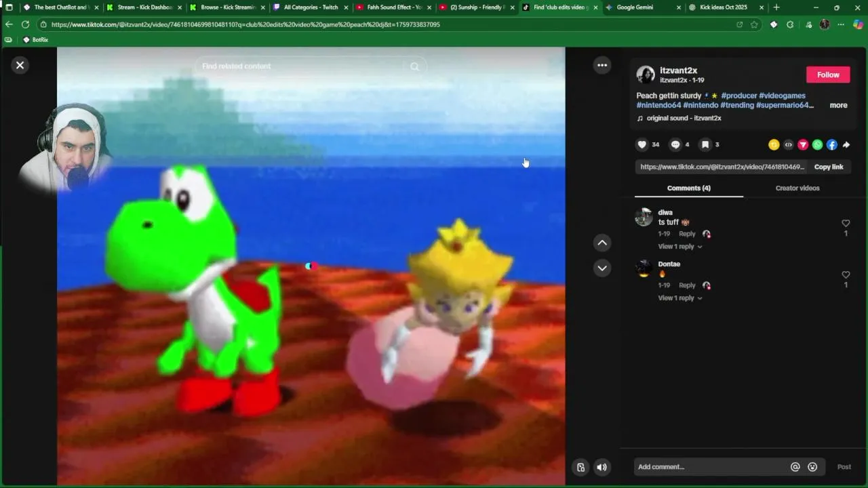Click the embed code icon
This screenshot has height=488, width=868.
788,144
